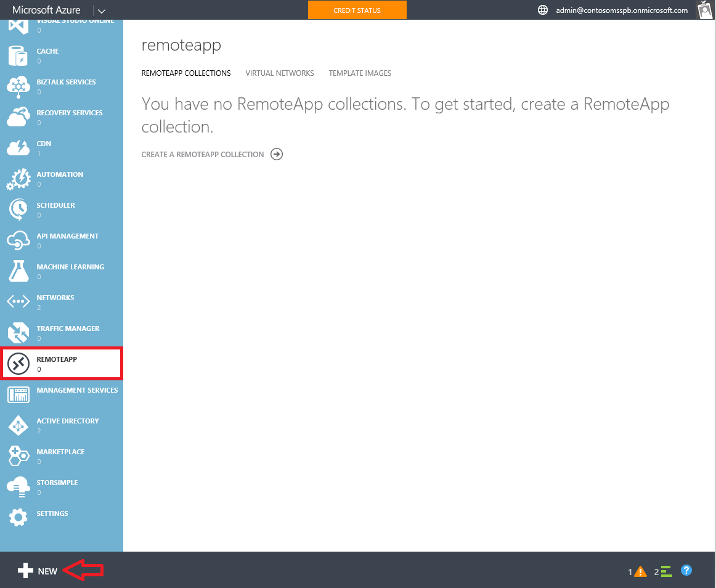The width and height of the screenshot is (716, 588).
Task: Open the green activity log icon
Action: pos(667,571)
